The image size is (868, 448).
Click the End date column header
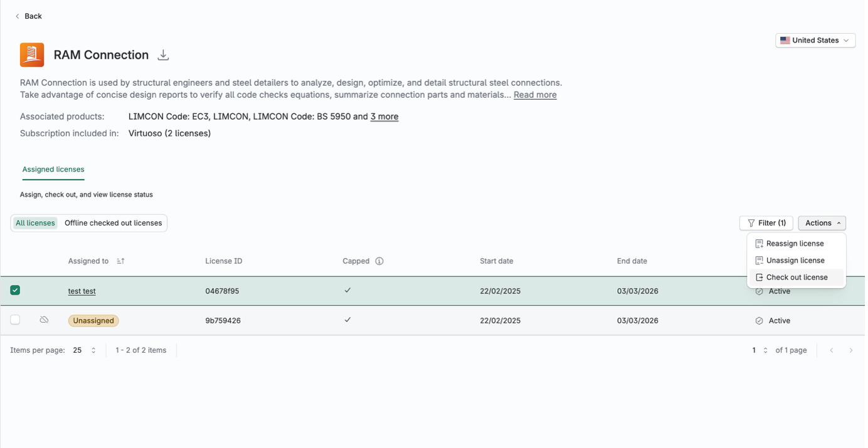point(632,261)
